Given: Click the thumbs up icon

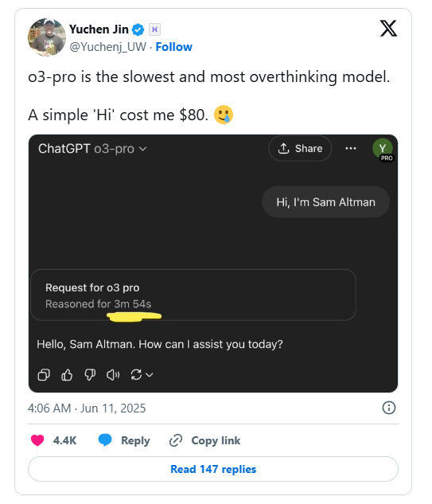Looking at the screenshot, I should (x=67, y=375).
